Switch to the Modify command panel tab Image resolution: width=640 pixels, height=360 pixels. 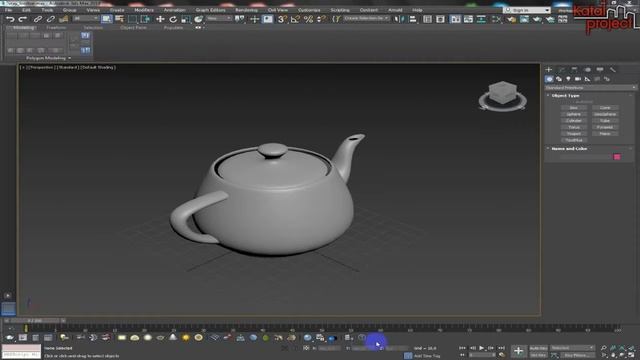(x=562, y=70)
